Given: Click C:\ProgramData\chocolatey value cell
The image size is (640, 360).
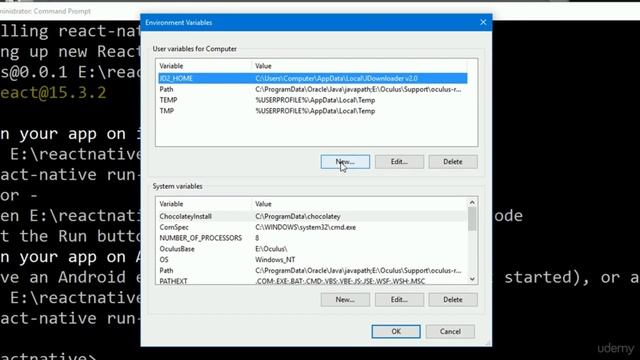Looking at the screenshot, I should (x=298, y=216).
